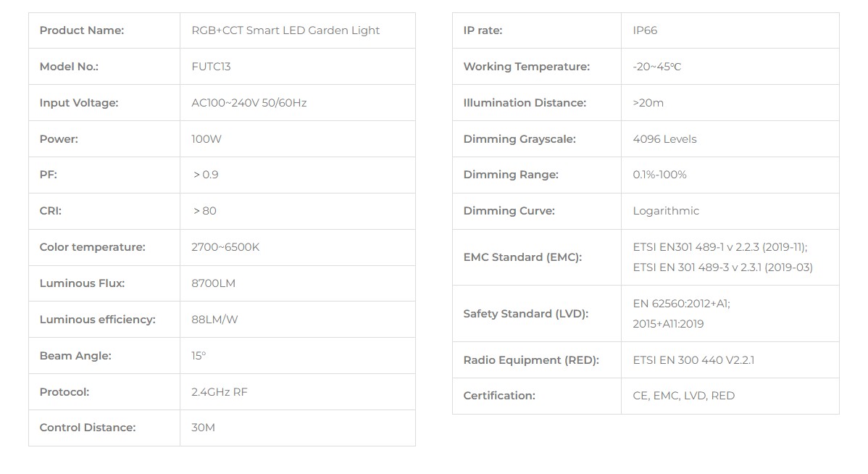
Task: Click the Product Name label cell
Action: pos(82,30)
